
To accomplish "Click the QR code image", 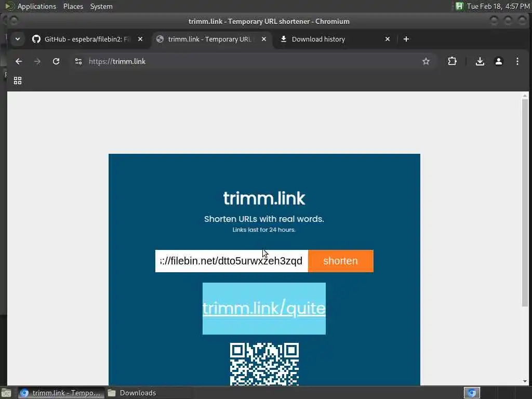I will tap(264, 364).
